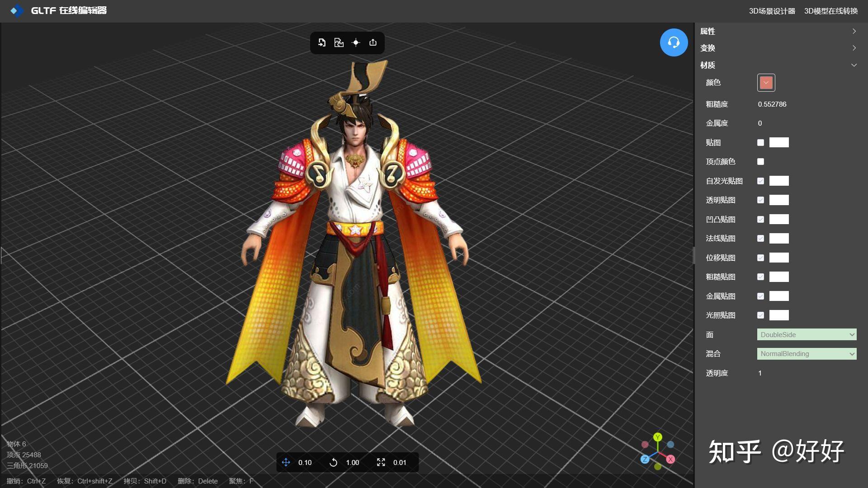Click the import file icon in top toolbar
This screenshot has width=868, height=488.
322,42
